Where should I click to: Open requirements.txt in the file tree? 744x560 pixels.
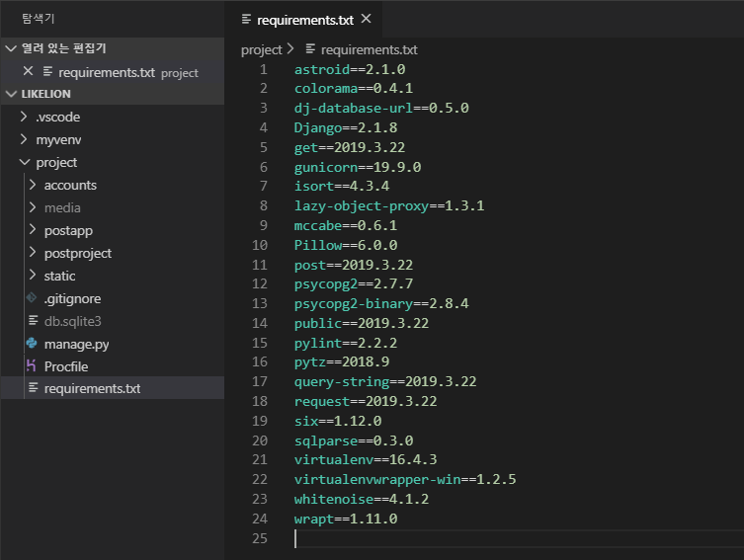point(92,389)
